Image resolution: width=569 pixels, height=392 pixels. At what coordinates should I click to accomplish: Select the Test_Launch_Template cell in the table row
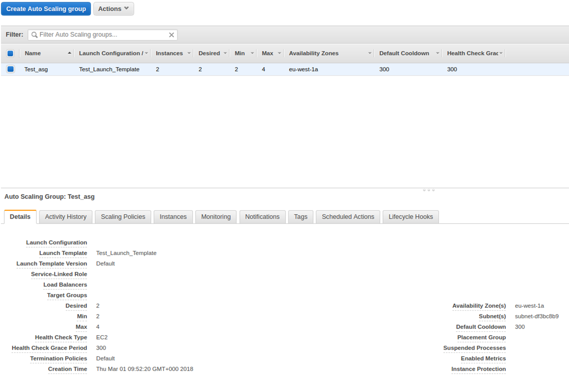click(x=109, y=69)
